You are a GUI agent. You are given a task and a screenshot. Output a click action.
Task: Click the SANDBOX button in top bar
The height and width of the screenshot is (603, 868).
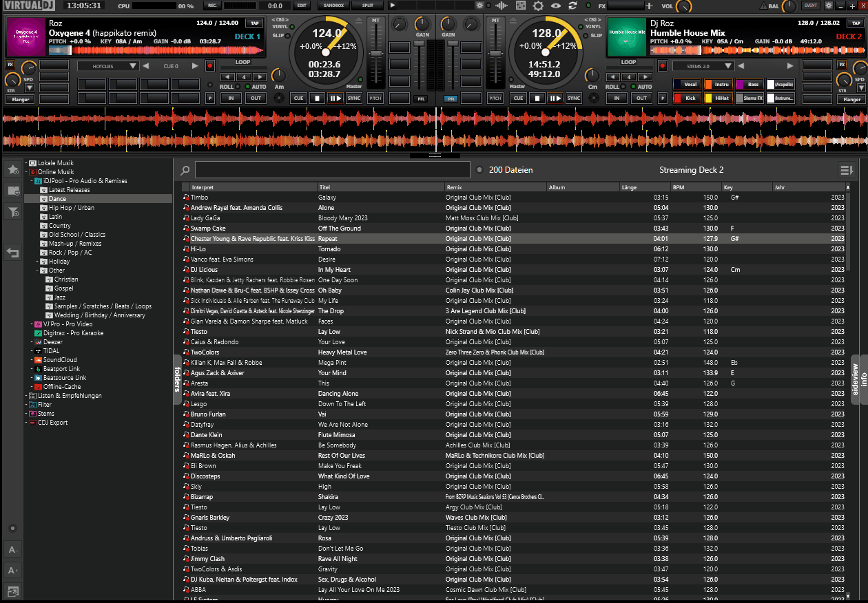[x=333, y=6]
